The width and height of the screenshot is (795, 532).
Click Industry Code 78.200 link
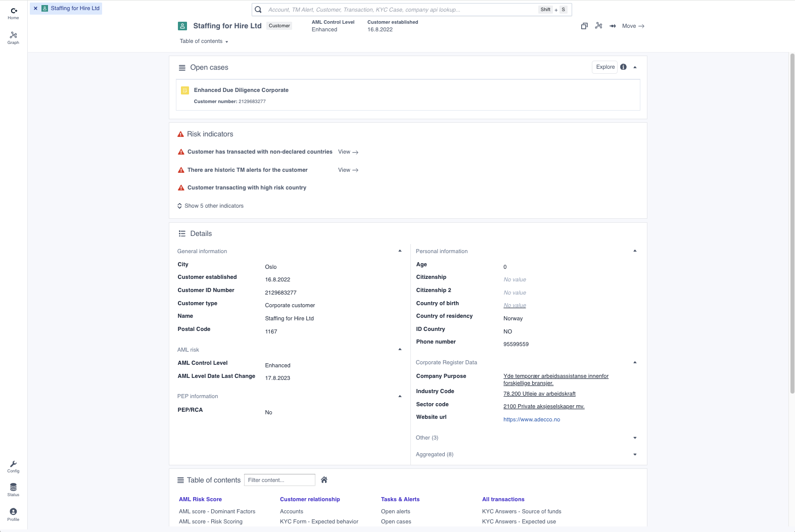point(539,394)
